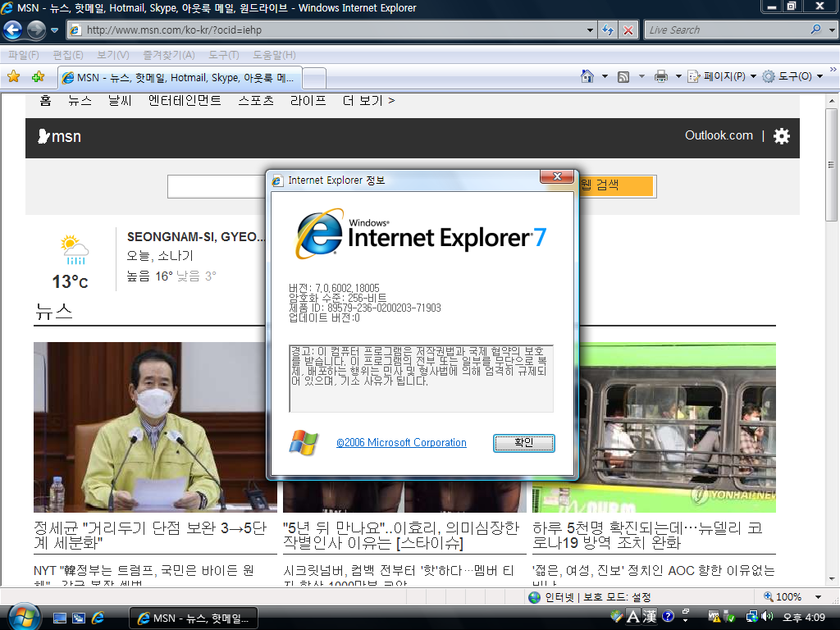Click the Print toolbar icon
The width and height of the screenshot is (840, 630).
tap(661, 76)
